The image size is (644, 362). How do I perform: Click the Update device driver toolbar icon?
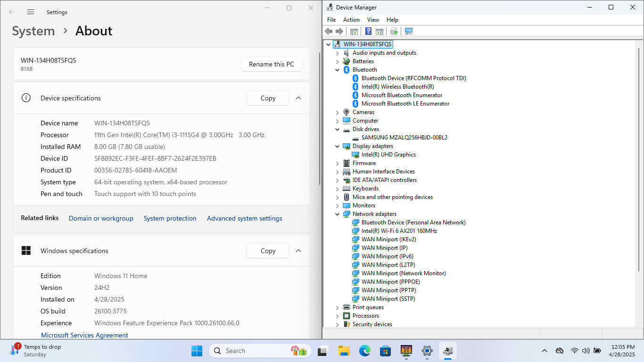point(394,31)
